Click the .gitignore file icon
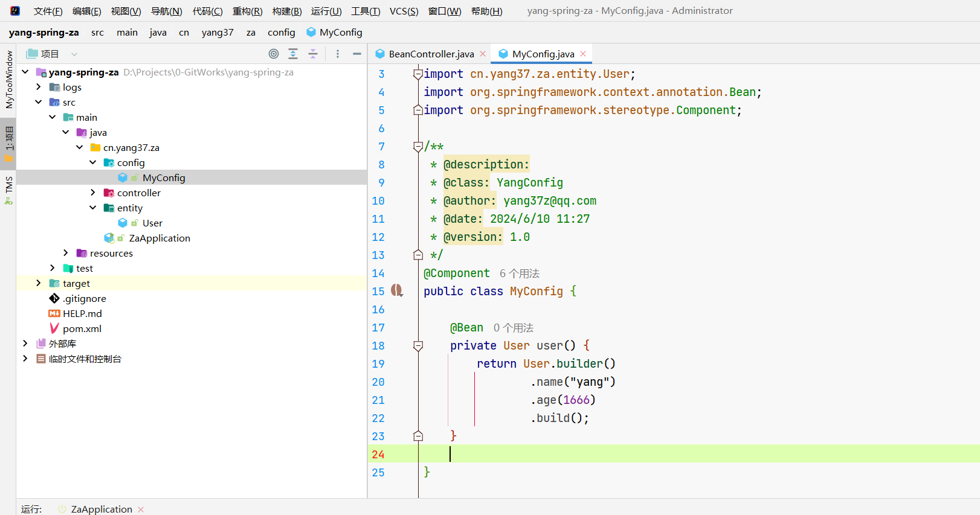The image size is (980, 515). 54,298
